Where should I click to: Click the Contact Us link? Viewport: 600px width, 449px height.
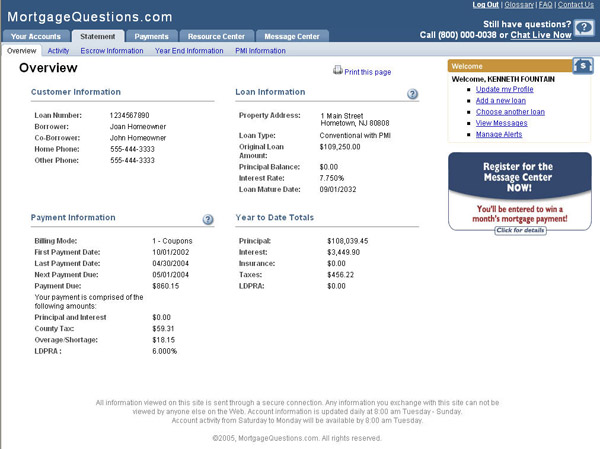(x=576, y=5)
